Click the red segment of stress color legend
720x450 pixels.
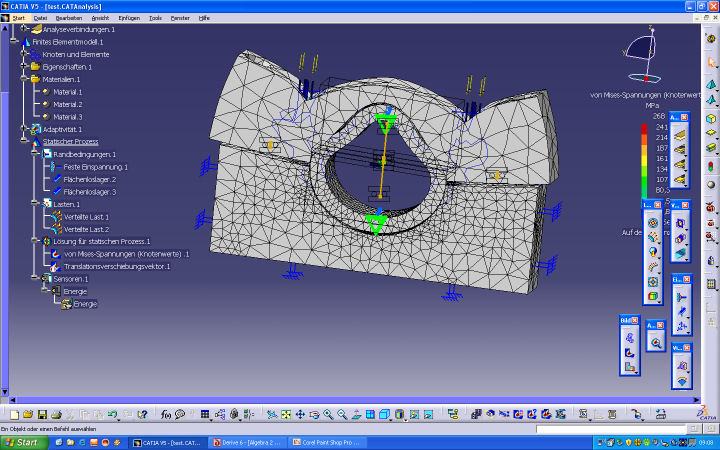coord(644,128)
